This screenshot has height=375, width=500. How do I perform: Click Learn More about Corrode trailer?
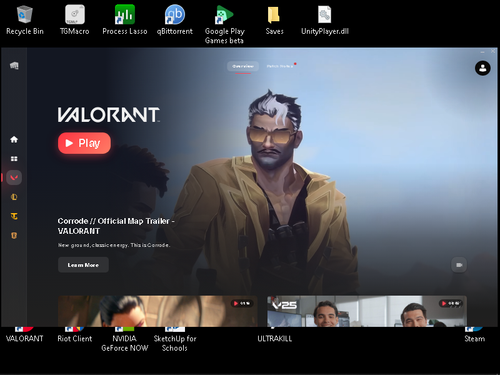click(x=83, y=265)
